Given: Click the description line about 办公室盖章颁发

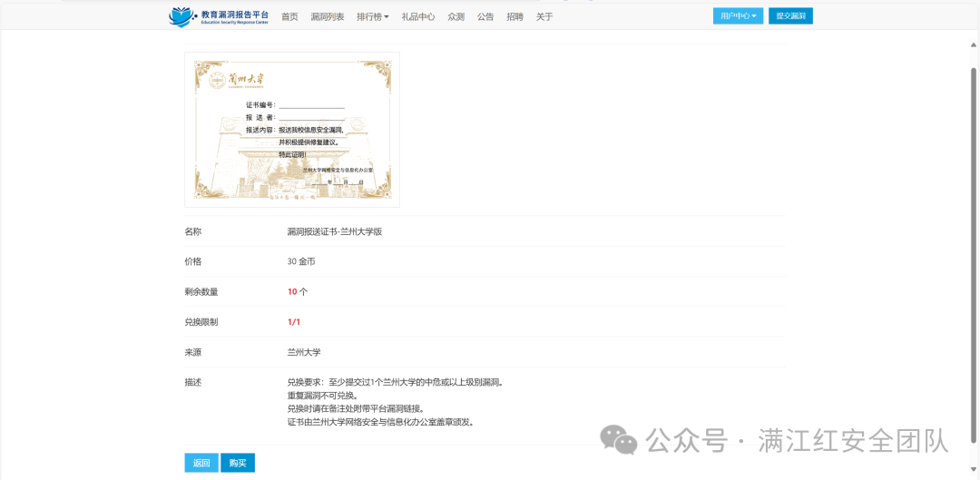Looking at the screenshot, I should point(380,422).
